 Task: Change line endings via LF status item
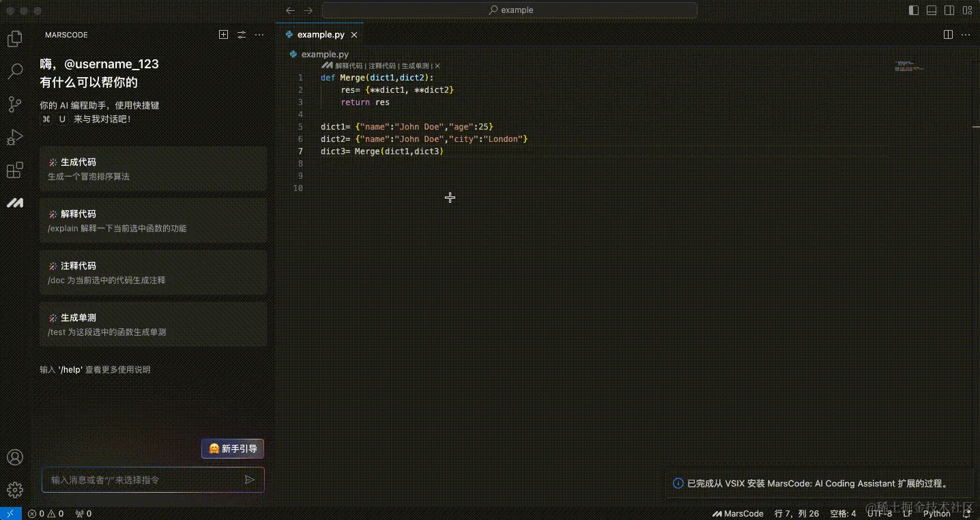[907, 513]
